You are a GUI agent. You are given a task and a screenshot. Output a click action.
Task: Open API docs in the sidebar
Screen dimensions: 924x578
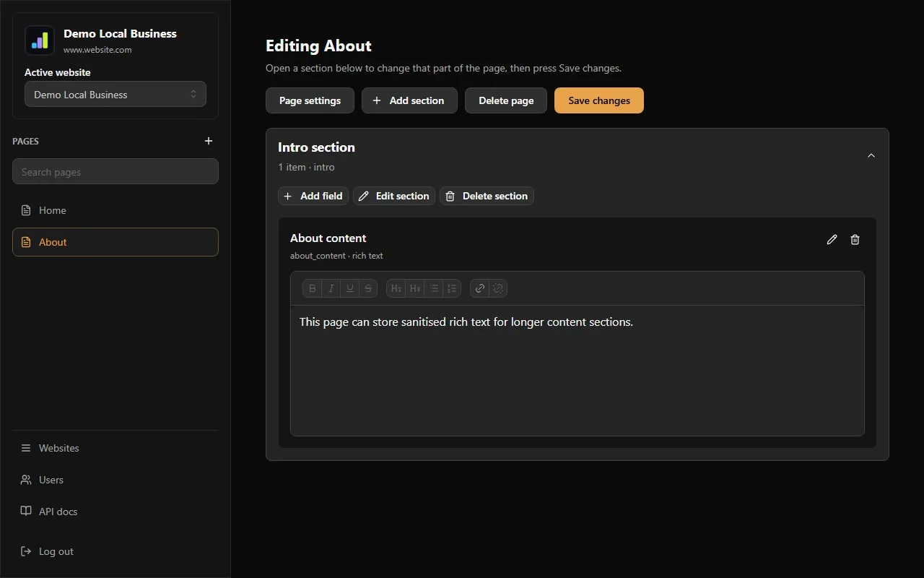(115, 512)
